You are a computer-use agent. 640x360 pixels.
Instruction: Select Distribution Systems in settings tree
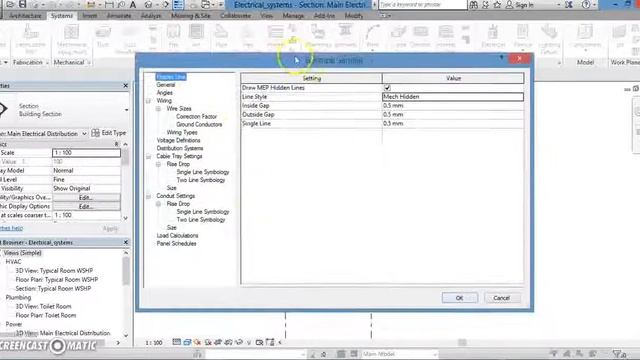coord(180,148)
